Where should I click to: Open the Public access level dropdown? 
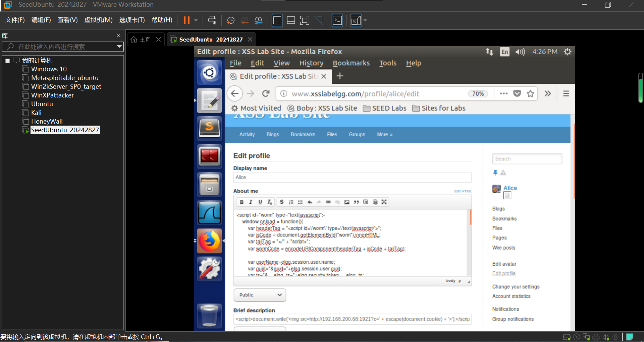[260, 295]
